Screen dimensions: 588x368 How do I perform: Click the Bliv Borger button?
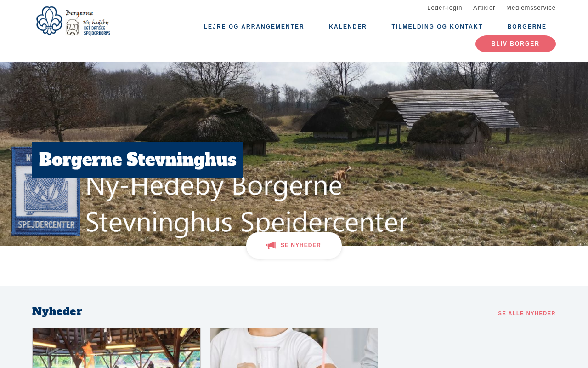pos(515,44)
